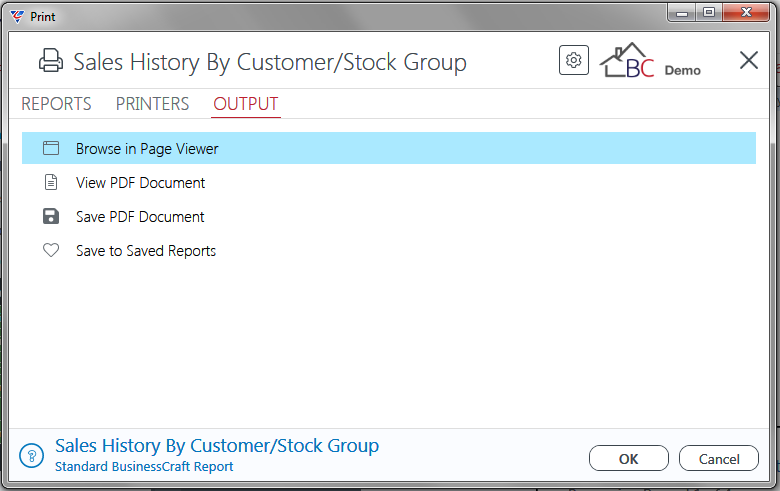
Task: Switch to the PRINTERS tab
Action: coord(152,103)
